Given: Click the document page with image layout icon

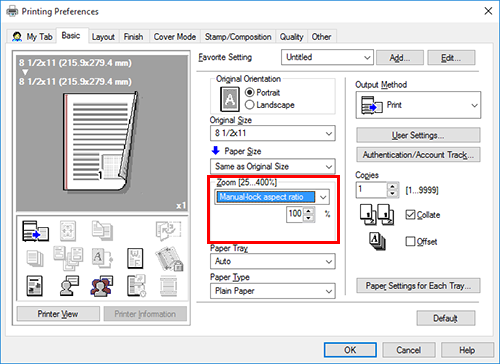Looking at the screenshot, I should pos(34,286).
